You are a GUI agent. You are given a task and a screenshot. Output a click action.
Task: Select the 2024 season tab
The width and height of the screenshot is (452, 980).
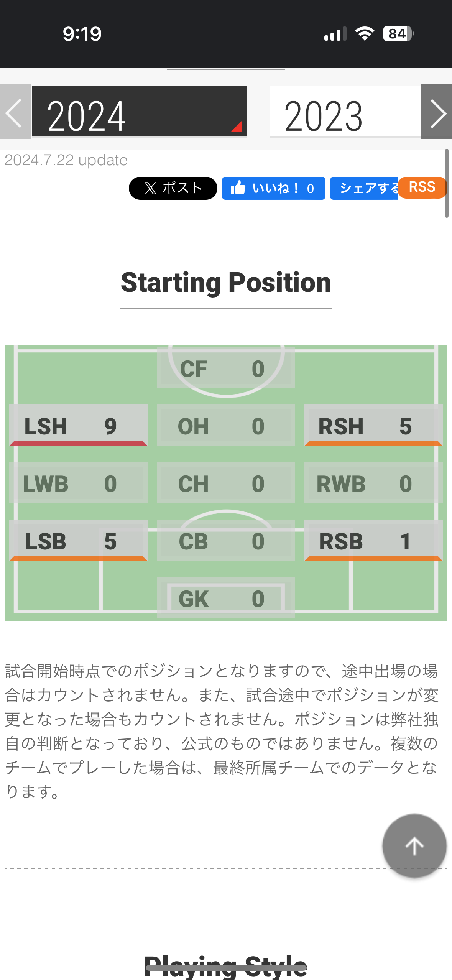click(139, 112)
